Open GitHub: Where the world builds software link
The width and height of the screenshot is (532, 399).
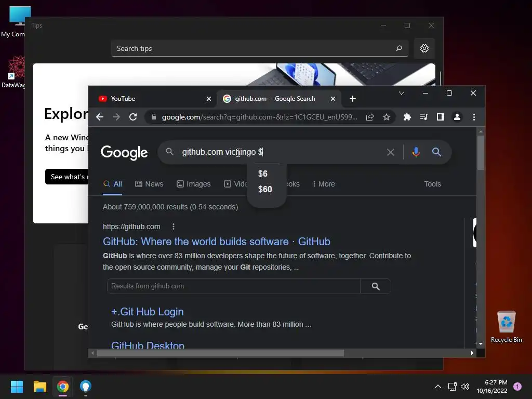217,242
